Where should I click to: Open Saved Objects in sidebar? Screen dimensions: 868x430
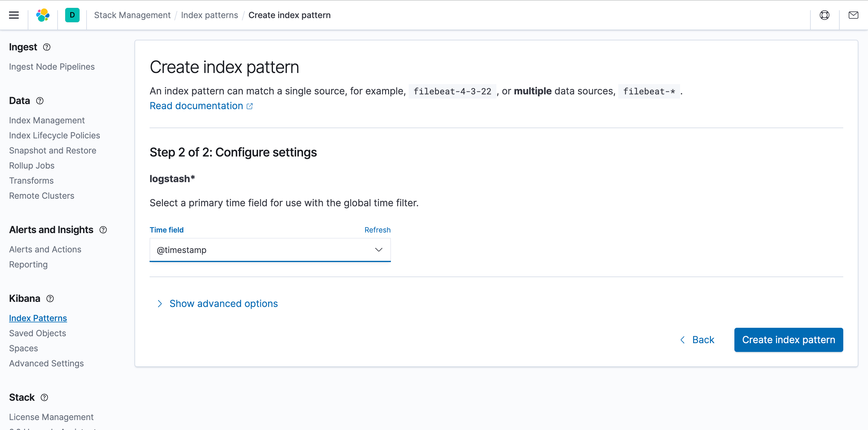(37, 333)
